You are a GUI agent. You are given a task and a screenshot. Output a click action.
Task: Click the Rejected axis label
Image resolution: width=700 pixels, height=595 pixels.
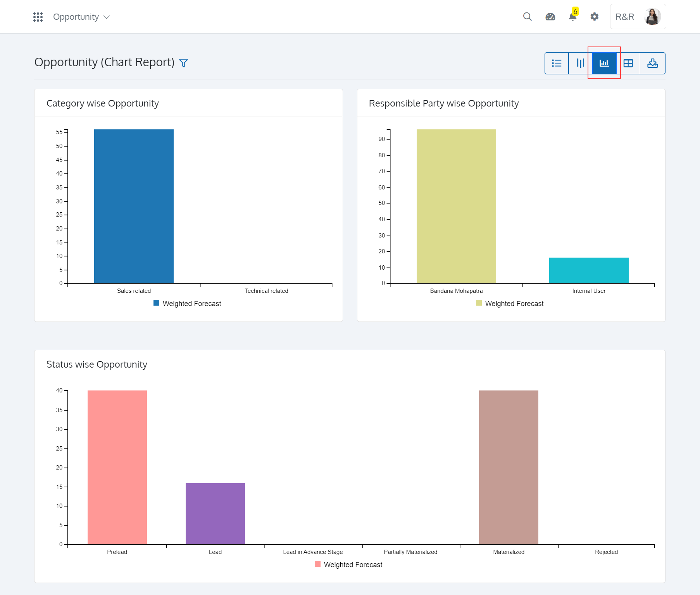[606, 552]
